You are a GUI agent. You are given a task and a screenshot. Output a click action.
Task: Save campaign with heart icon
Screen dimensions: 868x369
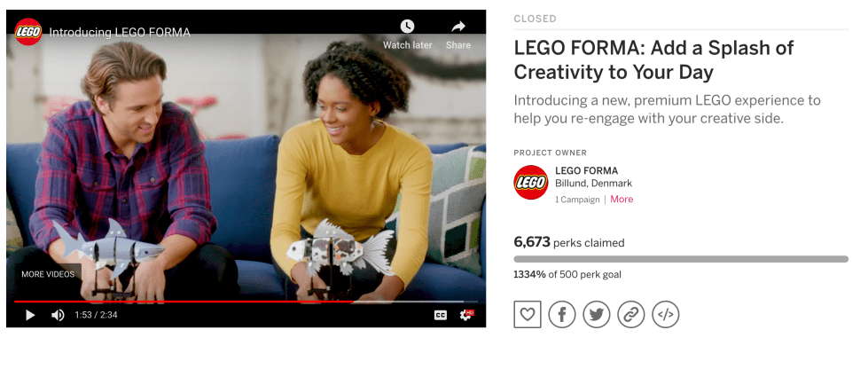point(527,315)
